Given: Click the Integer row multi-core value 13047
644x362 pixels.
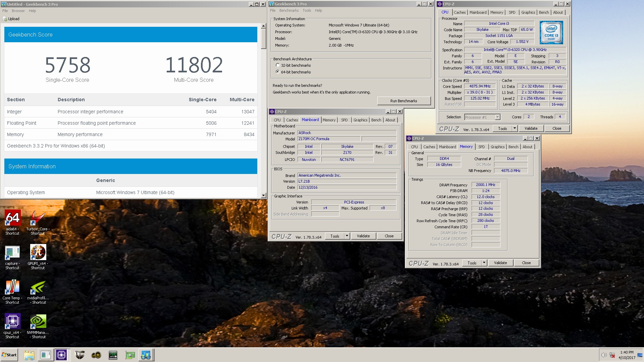Looking at the screenshot, I should click(248, 112).
